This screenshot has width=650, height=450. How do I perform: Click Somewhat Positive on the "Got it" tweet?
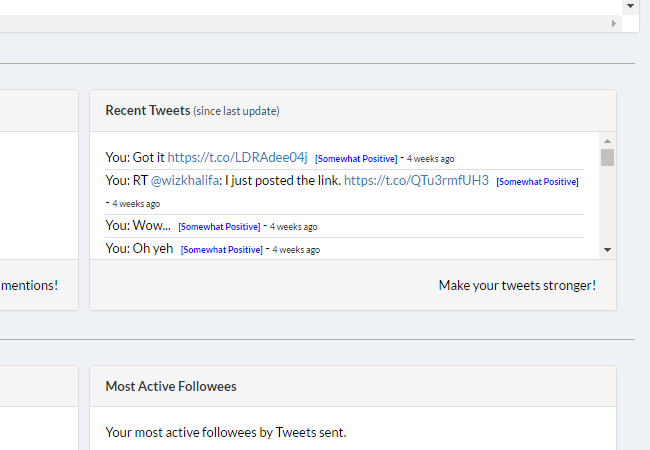[x=356, y=159]
